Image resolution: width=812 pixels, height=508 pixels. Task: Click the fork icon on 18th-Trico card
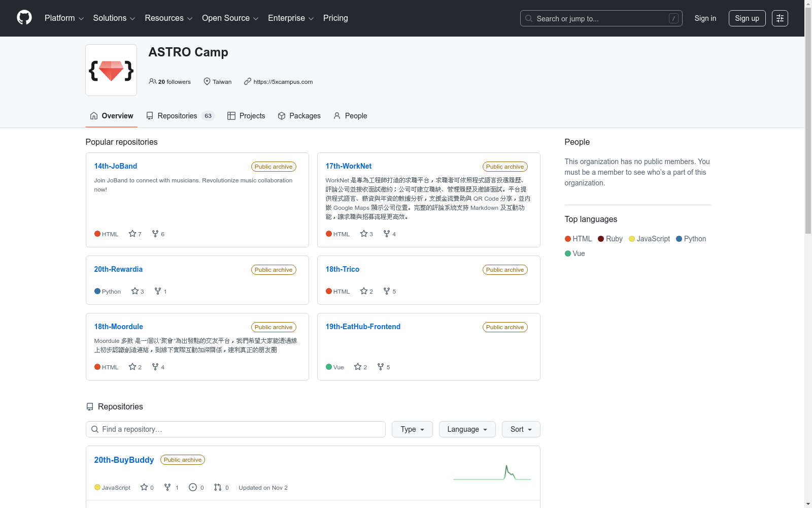coord(387,291)
